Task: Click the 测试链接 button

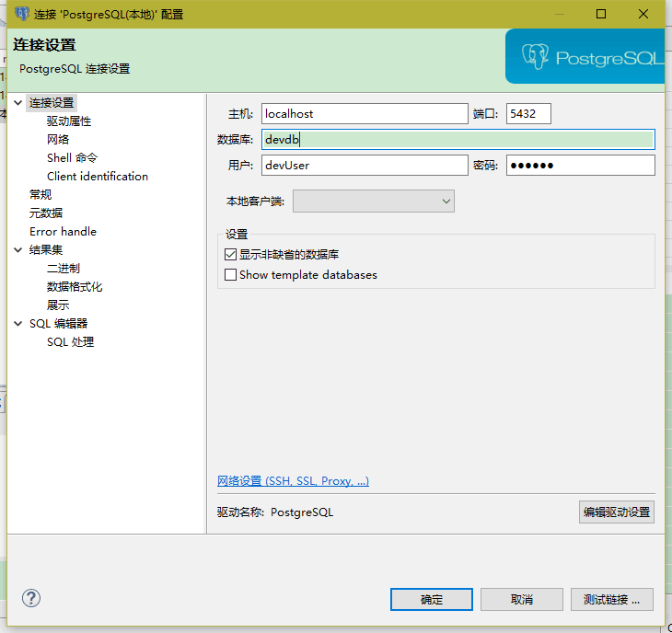Action: pyautogui.click(x=612, y=599)
